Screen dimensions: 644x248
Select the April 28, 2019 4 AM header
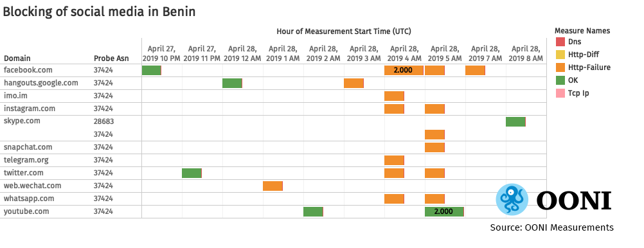(x=404, y=53)
